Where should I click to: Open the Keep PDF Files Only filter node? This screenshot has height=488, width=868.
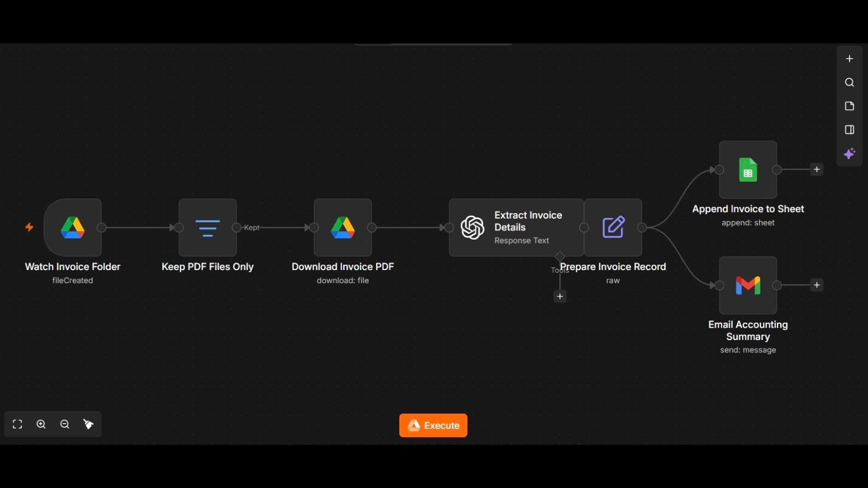pyautogui.click(x=208, y=227)
